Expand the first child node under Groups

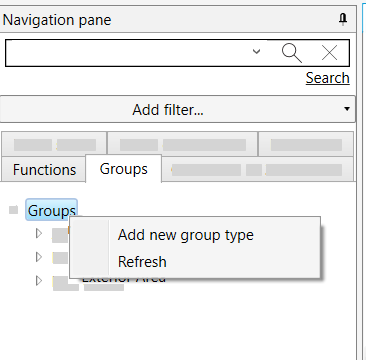coord(39,233)
